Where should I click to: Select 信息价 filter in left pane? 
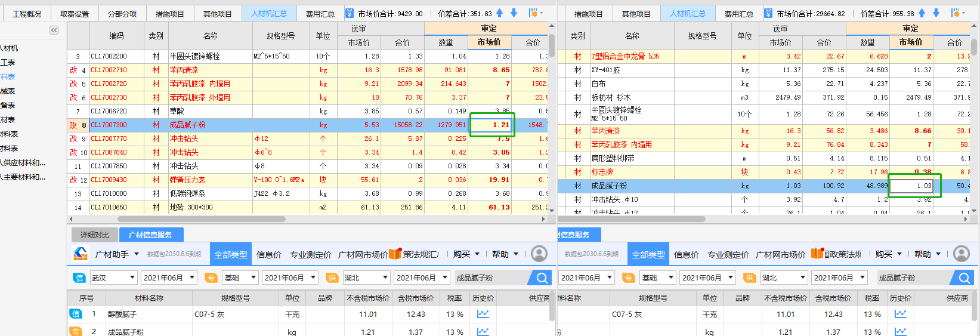(268, 255)
